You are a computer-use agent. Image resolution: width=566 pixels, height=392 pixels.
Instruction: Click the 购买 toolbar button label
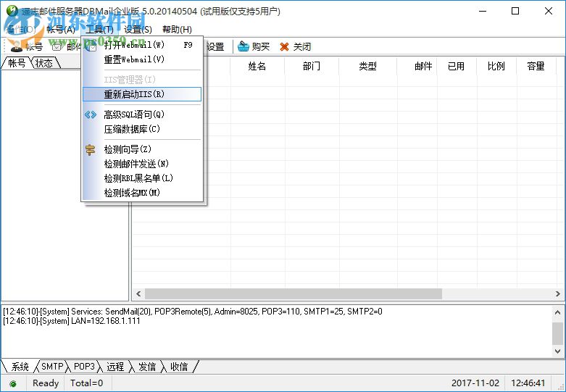pos(261,46)
